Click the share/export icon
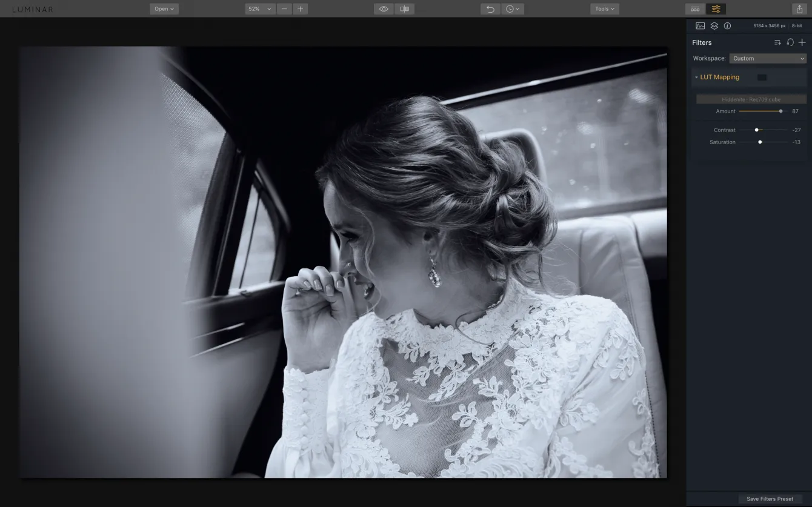 (799, 9)
